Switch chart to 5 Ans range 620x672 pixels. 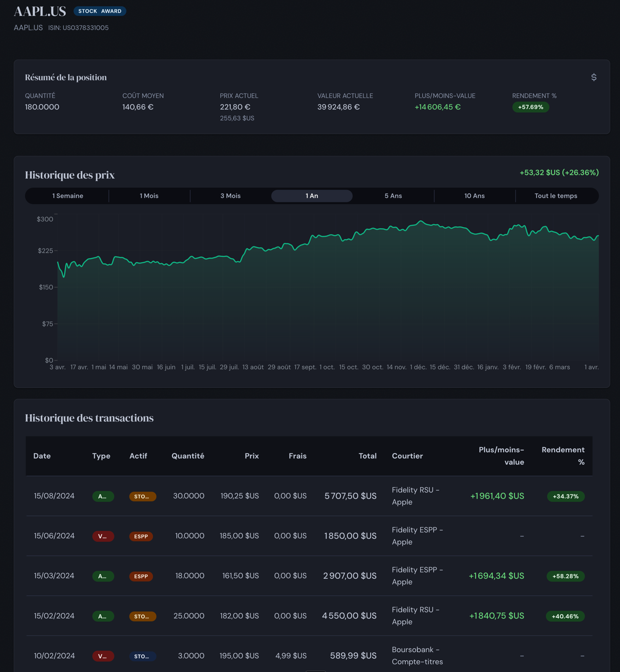393,196
